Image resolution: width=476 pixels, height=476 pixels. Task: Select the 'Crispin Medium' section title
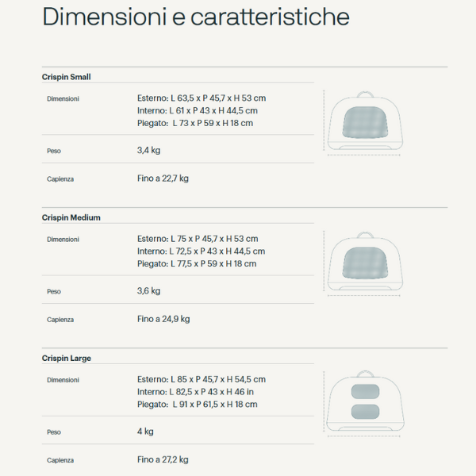pyautogui.click(x=71, y=217)
